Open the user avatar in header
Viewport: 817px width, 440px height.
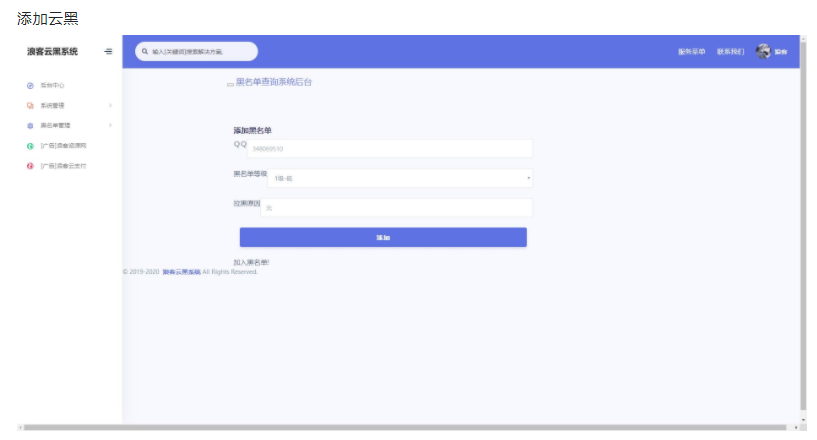tap(764, 51)
